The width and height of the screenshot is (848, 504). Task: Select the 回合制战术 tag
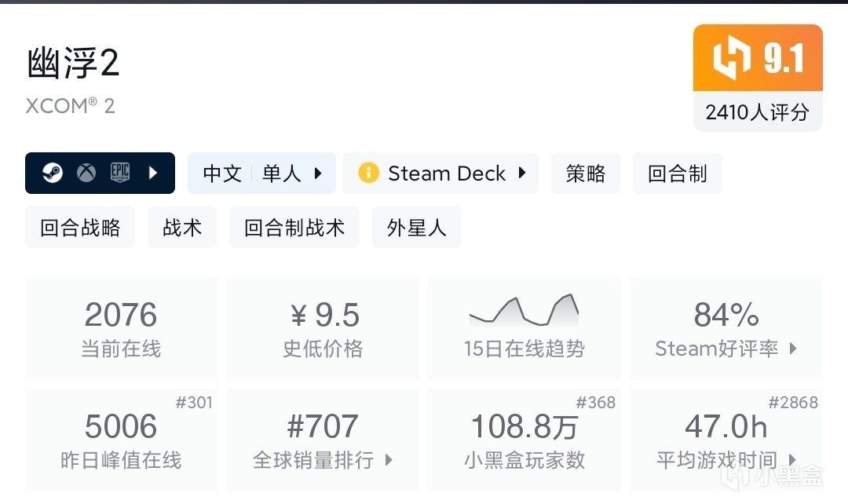[x=294, y=228]
